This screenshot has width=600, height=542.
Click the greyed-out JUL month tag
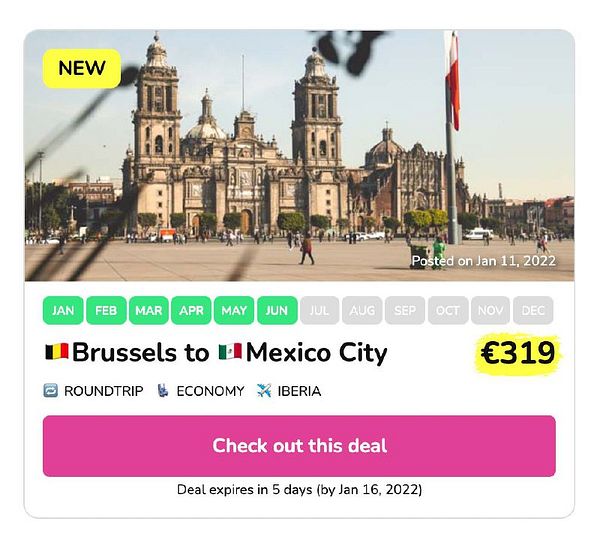(320, 310)
